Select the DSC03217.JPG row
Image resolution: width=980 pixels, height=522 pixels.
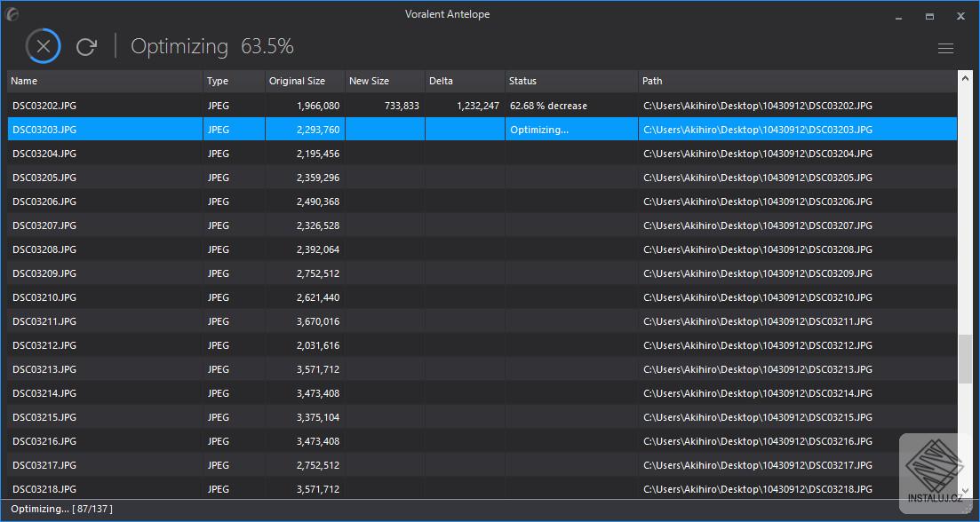point(482,465)
